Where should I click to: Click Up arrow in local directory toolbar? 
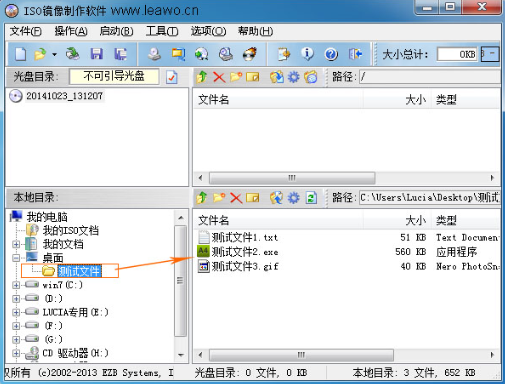coord(202,198)
